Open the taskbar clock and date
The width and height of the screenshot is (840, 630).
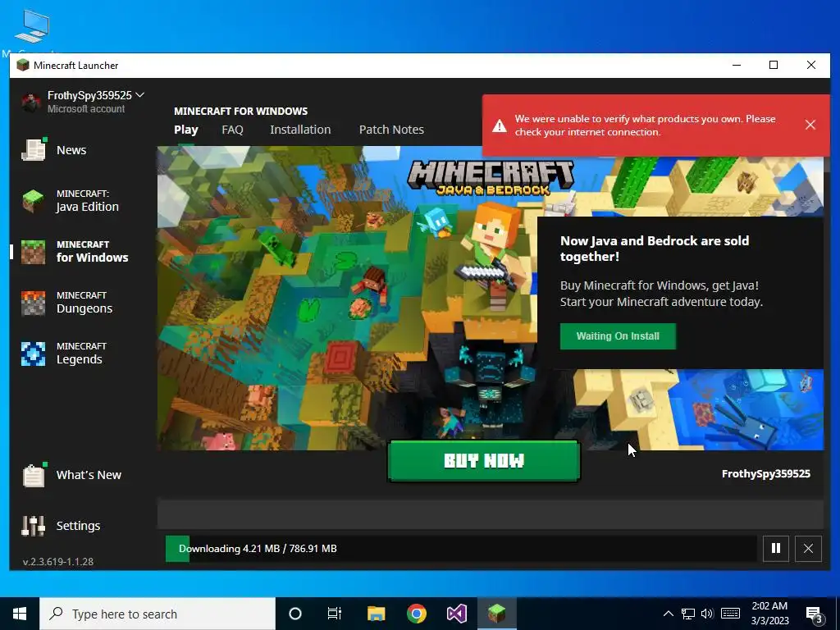point(769,614)
